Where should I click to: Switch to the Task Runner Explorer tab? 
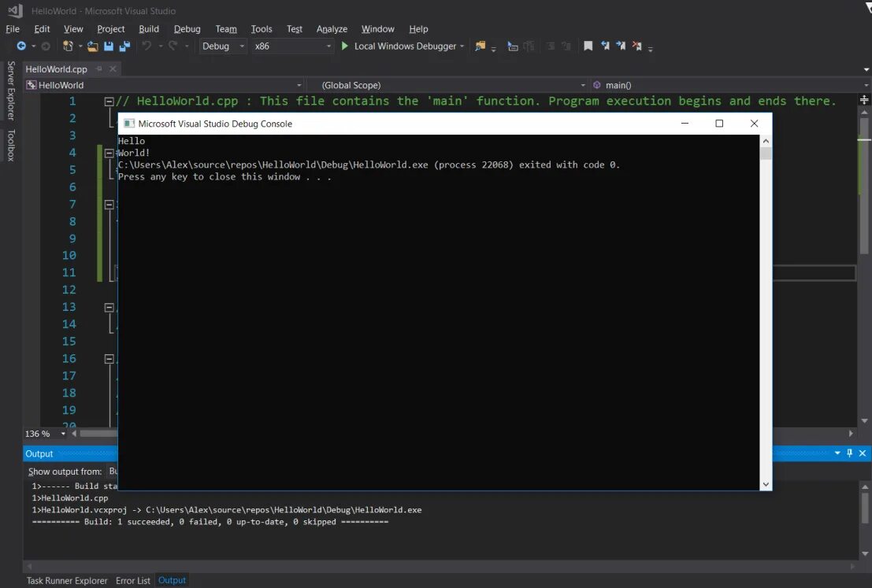coord(67,580)
